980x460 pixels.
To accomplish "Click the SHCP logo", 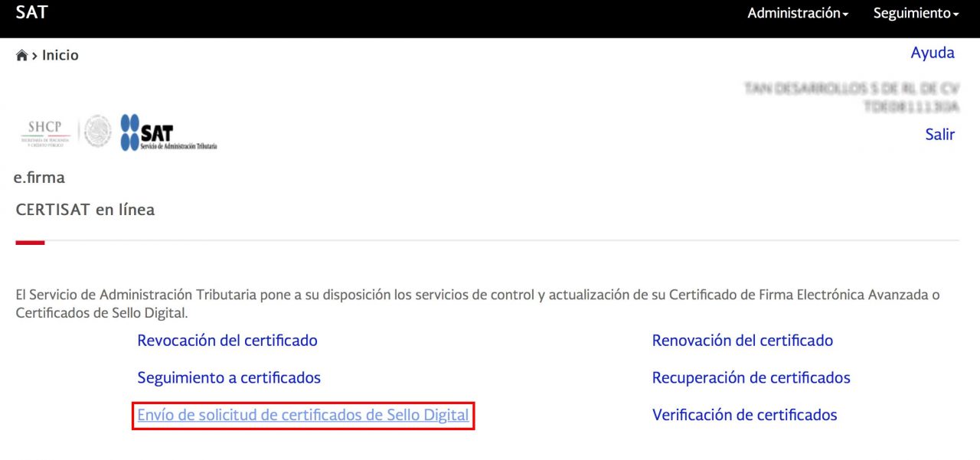I will [x=45, y=132].
